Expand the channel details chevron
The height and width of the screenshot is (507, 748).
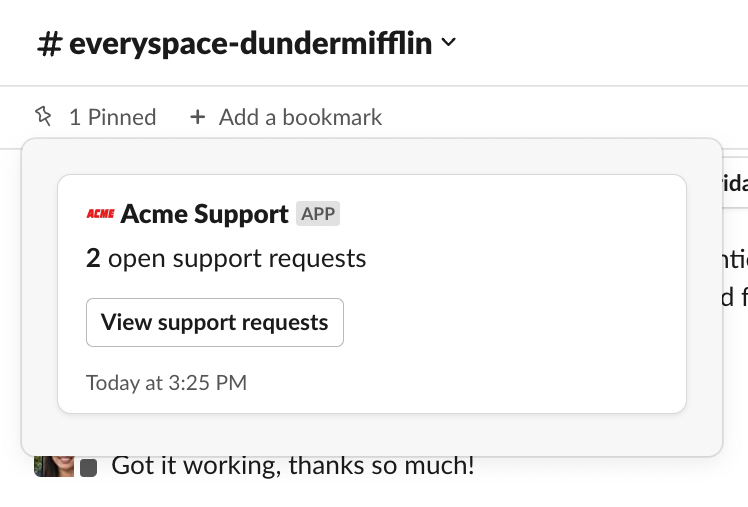tap(449, 42)
